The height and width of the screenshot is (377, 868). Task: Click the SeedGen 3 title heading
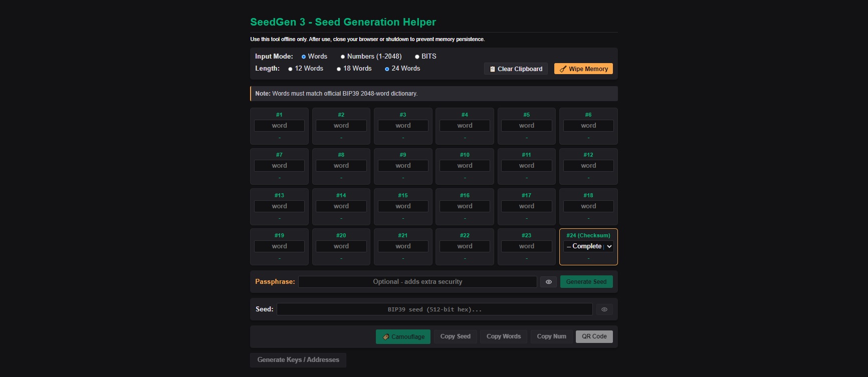click(343, 22)
